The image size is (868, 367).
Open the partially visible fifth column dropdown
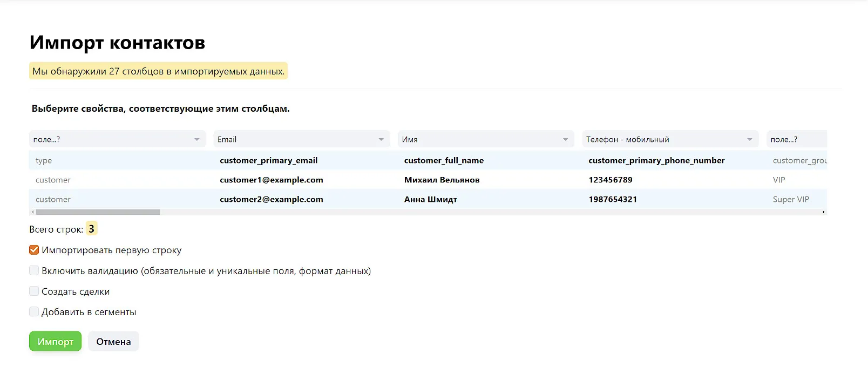point(796,139)
